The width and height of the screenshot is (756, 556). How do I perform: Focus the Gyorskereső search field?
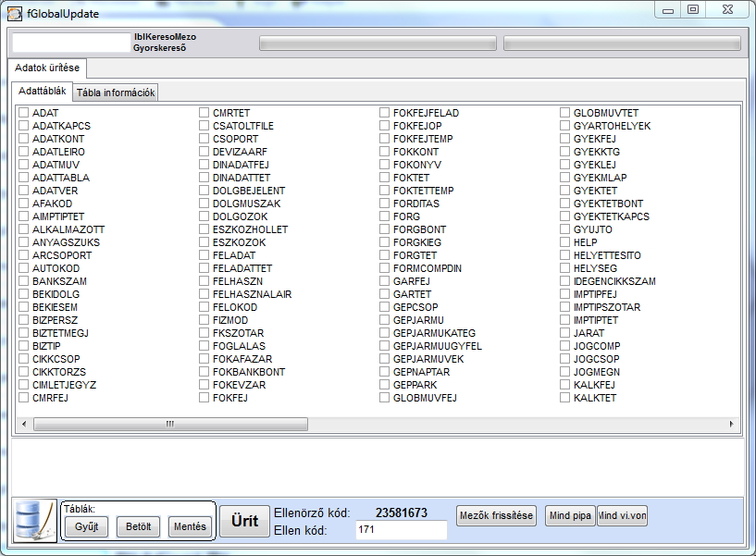71,43
